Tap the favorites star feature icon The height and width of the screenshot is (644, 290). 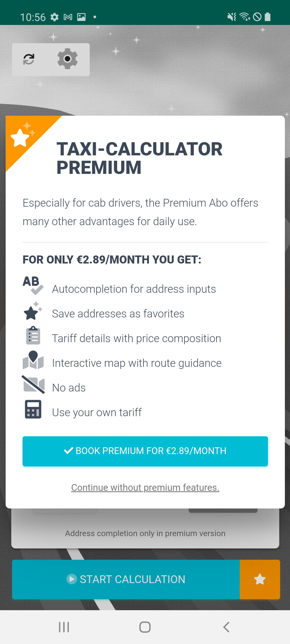[x=33, y=311]
